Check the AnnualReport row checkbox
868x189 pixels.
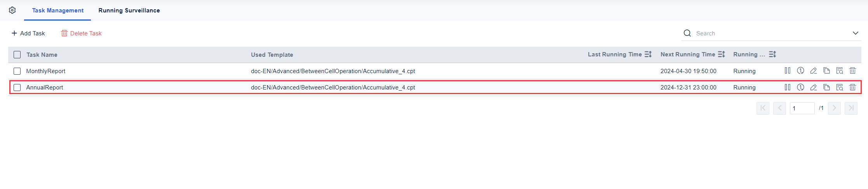[17, 87]
